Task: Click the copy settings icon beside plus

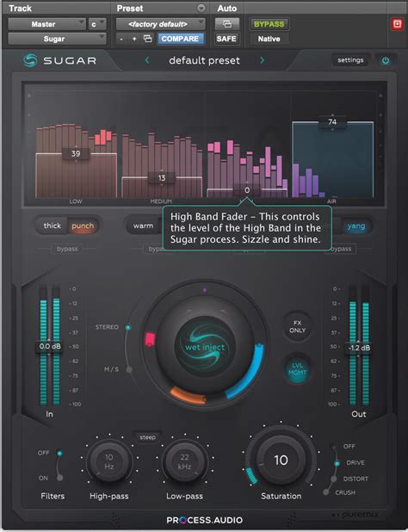Action: [147, 39]
